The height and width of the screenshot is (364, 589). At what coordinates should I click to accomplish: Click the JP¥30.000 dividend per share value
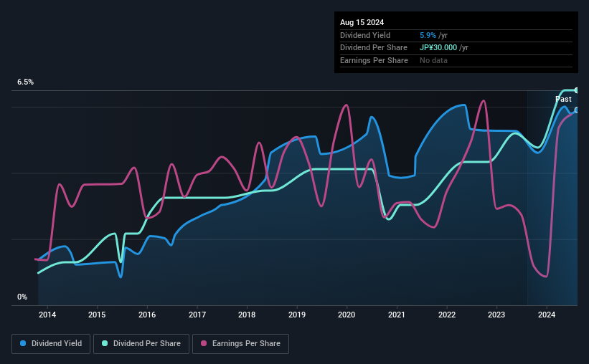[438, 48]
